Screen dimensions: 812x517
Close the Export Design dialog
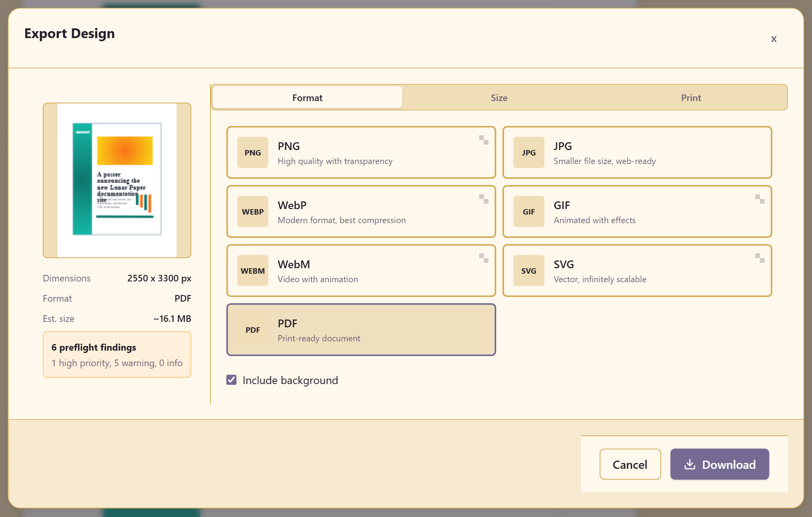point(774,38)
